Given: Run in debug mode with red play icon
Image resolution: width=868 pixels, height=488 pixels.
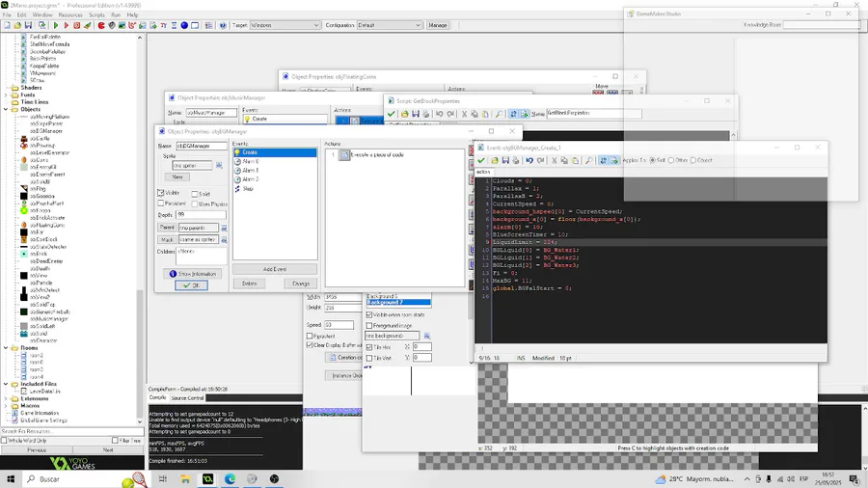Looking at the screenshot, I should tap(67, 25).
